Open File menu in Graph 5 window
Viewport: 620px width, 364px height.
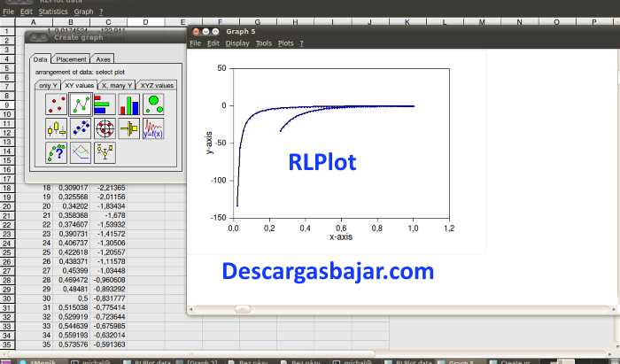196,43
